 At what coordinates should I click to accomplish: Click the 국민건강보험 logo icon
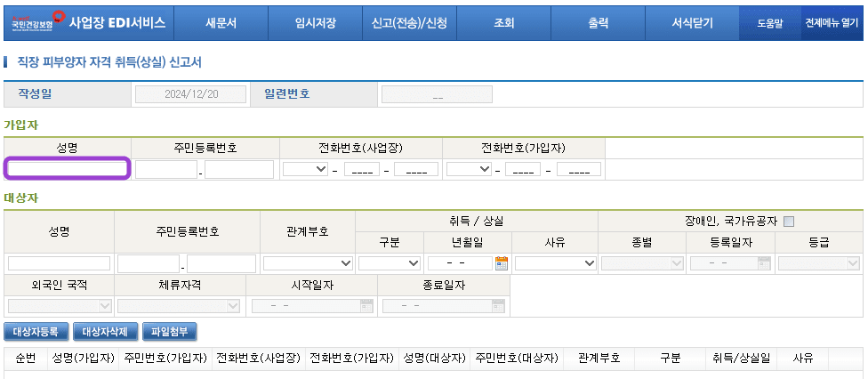pos(39,22)
